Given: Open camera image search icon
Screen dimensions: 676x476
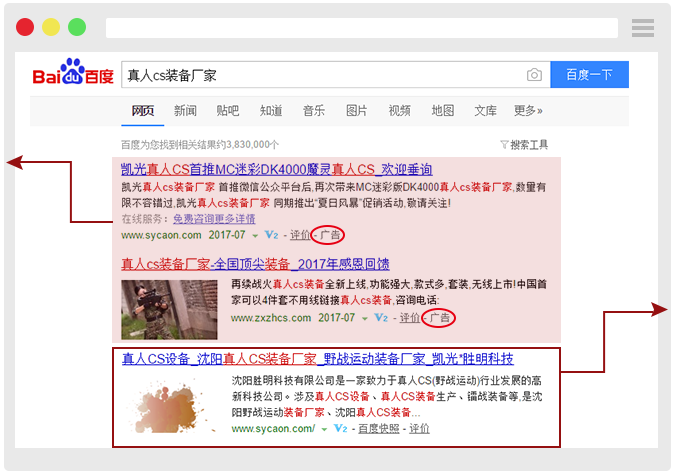Looking at the screenshot, I should click(534, 75).
